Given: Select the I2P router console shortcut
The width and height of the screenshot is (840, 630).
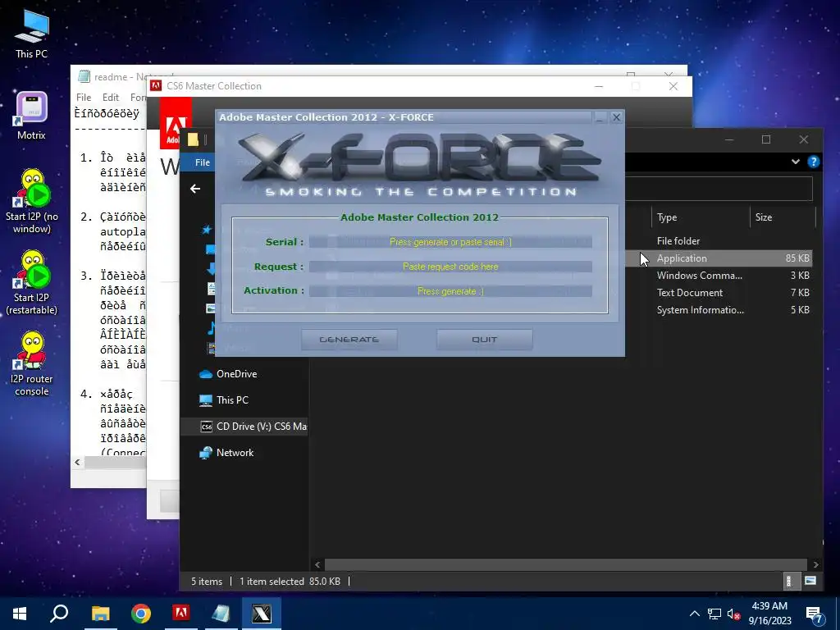Looking at the screenshot, I should [32, 364].
